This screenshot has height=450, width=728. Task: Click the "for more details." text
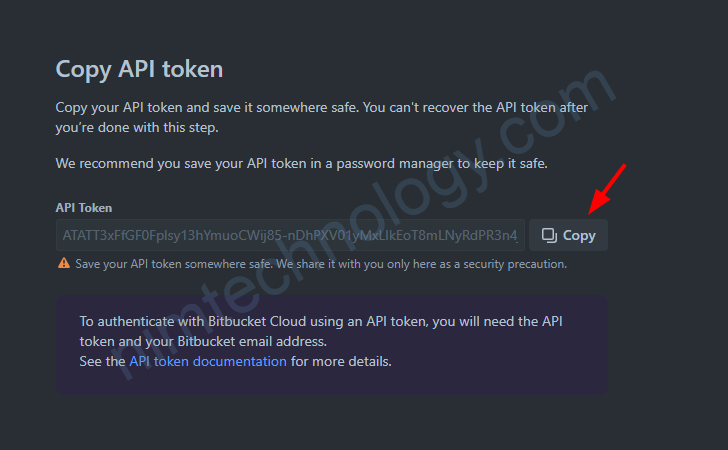pyautogui.click(x=342, y=361)
